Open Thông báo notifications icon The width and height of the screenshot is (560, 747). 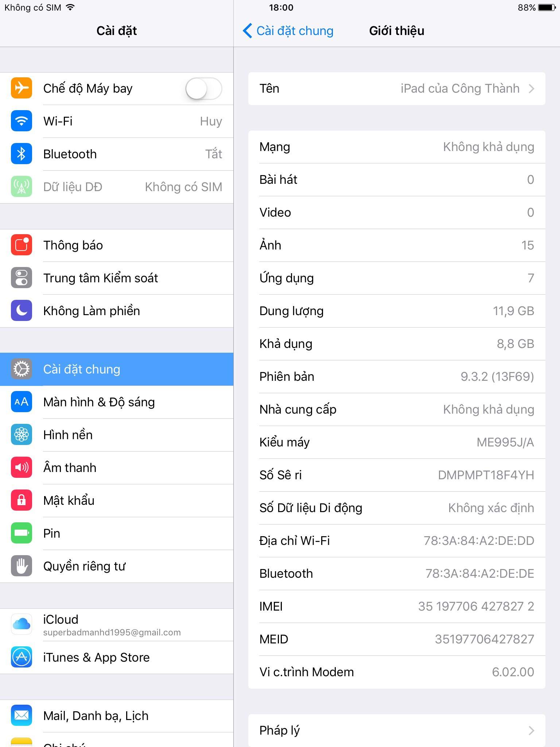tap(22, 245)
